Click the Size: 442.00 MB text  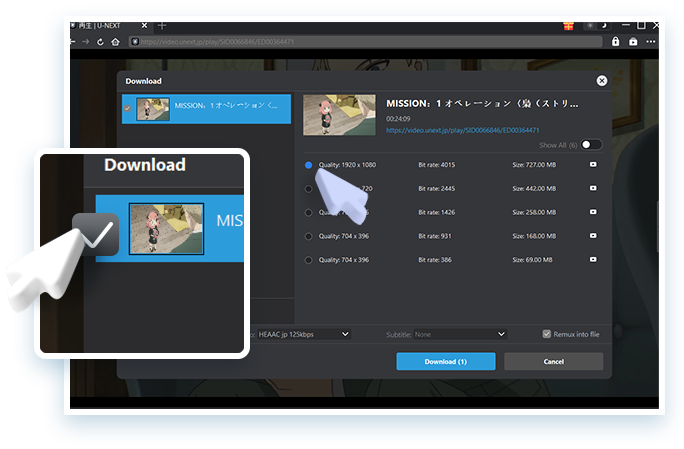(x=534, y=189)
